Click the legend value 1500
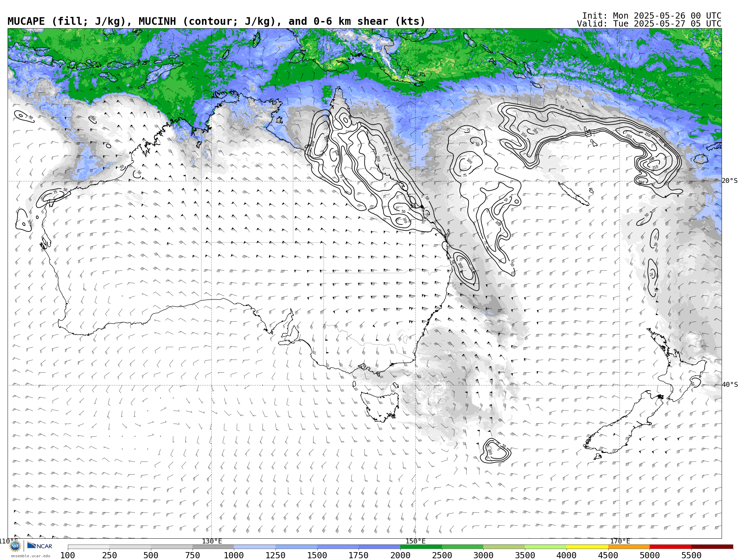744x560 pixels. 317,555
